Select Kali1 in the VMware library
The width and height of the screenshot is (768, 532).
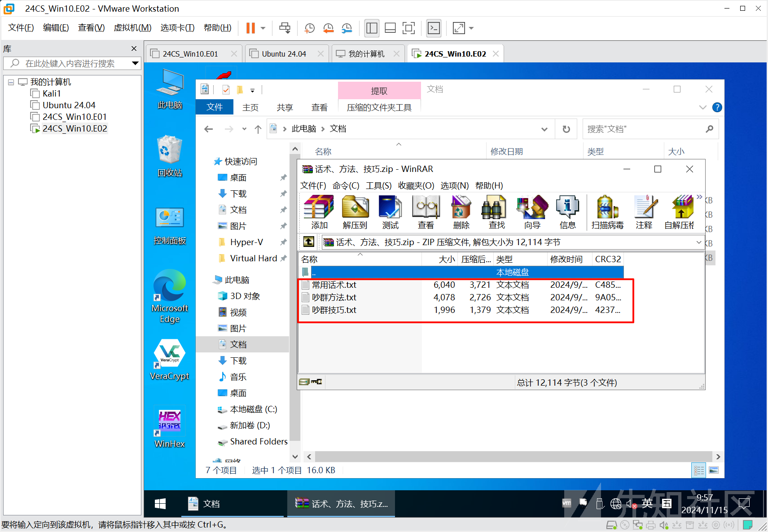tap(51, 93)
